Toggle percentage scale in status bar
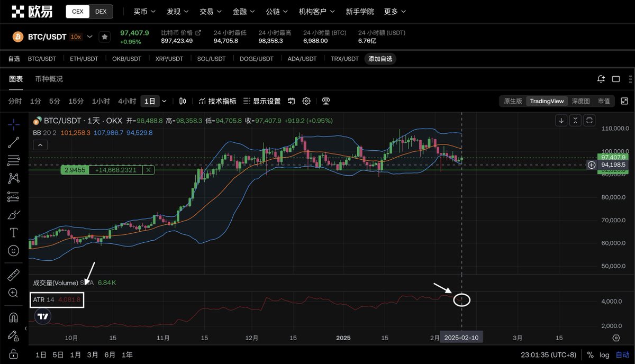The width and height of the screenshot is (635, 364). pyautogui.click(x=590, y=354)
